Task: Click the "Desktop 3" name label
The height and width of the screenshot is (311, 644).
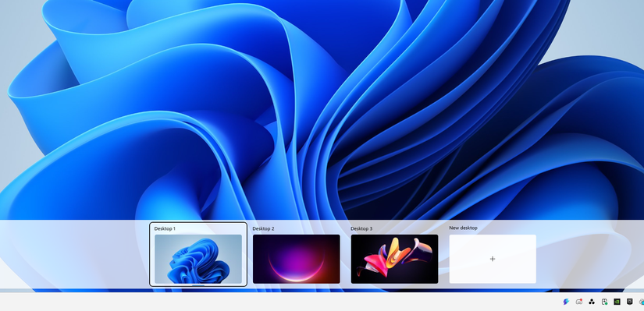Action: [x=361, y=228]
